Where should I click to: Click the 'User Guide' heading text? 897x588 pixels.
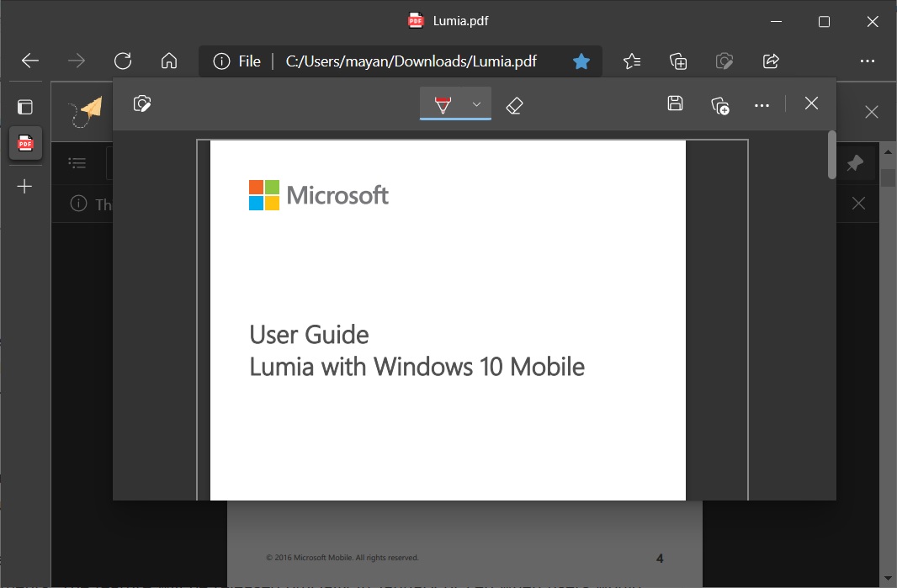(x=309, y=335)
